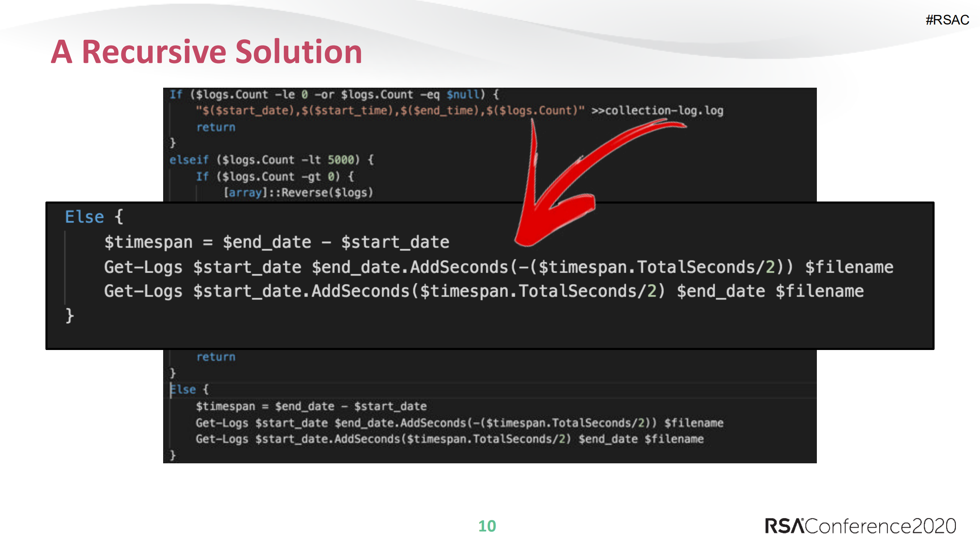Click the small 'Else {' line with cursor
The image size is (980, 551).
click(x=189, y=389)
